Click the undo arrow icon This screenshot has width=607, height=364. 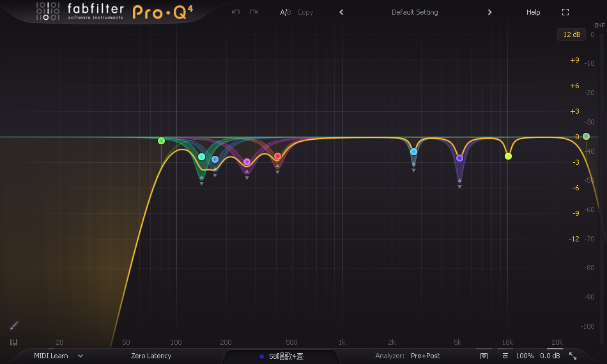236,12
